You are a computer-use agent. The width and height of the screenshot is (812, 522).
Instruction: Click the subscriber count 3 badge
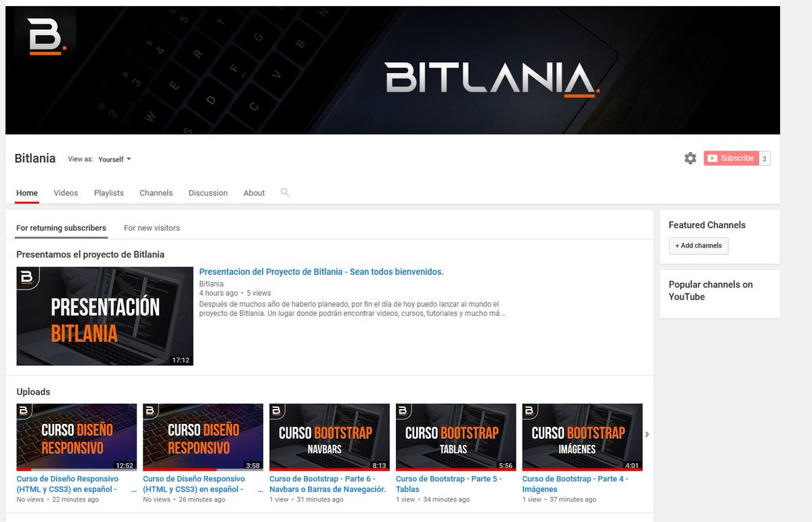point(765,159)
